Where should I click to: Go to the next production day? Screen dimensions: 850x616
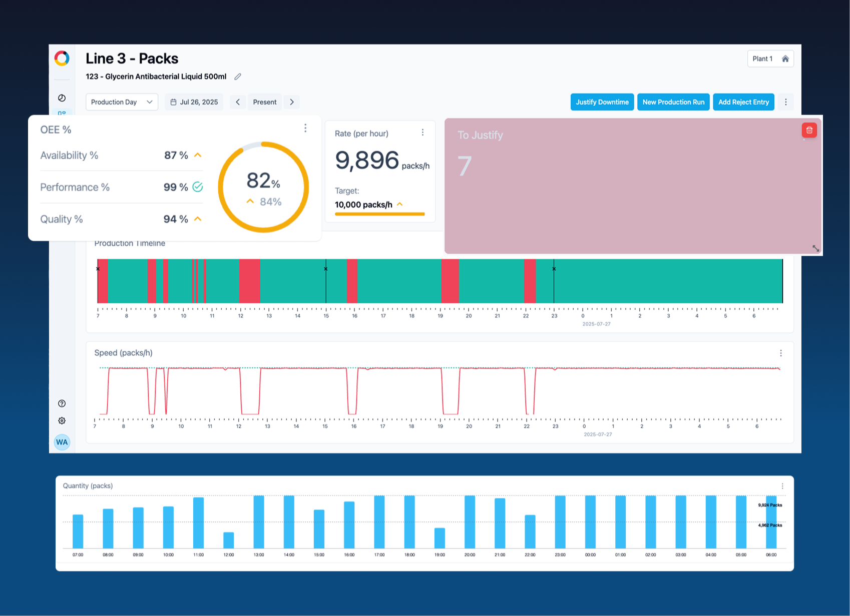pyautogui.click(x=292, y=102)
